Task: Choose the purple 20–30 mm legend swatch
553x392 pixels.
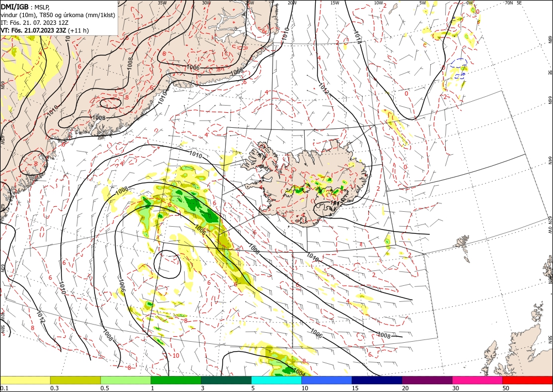Action: tap(427, 380)
